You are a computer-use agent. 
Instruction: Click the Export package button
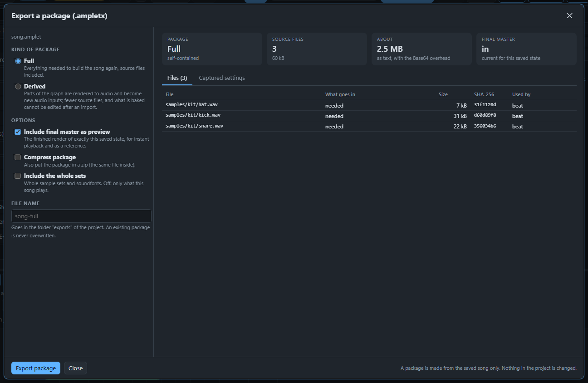(x=36, y=368)
